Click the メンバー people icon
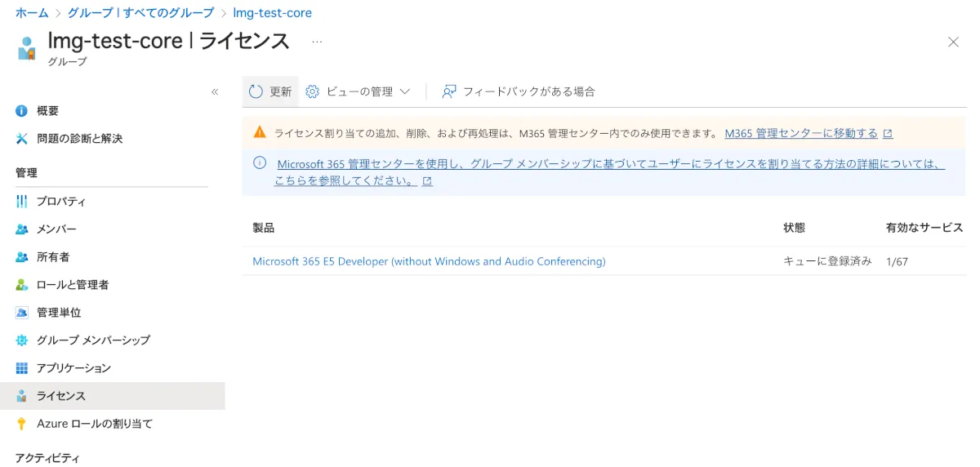The height and width of the screenshot is (467, 980). [x=22, y=229]
